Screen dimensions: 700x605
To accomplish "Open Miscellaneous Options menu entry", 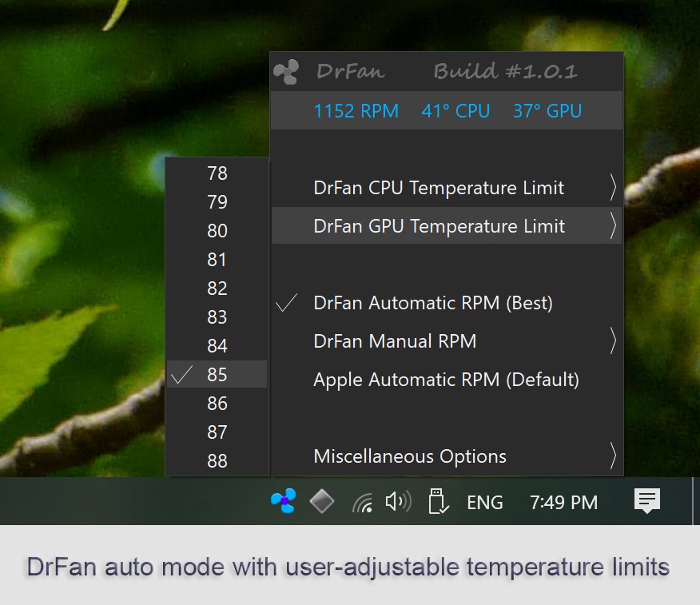I will point(447,456).
